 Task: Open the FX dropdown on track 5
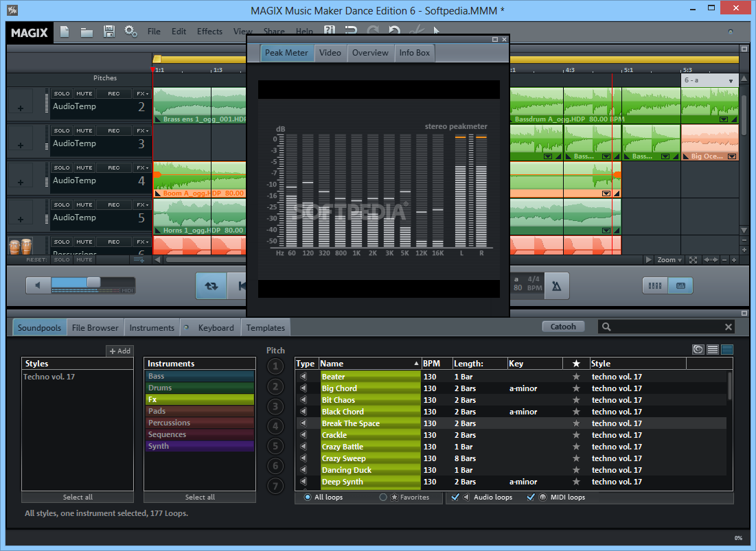coord(142,204)
